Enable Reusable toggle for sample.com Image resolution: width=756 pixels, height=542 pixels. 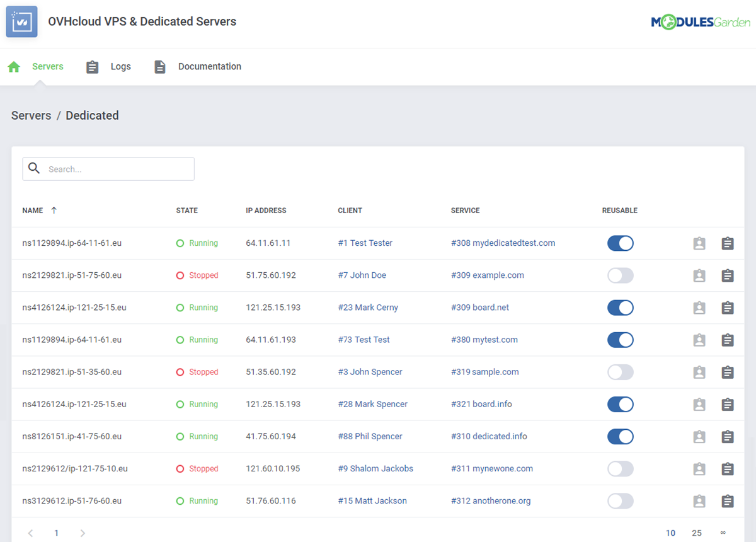[621, 372]
